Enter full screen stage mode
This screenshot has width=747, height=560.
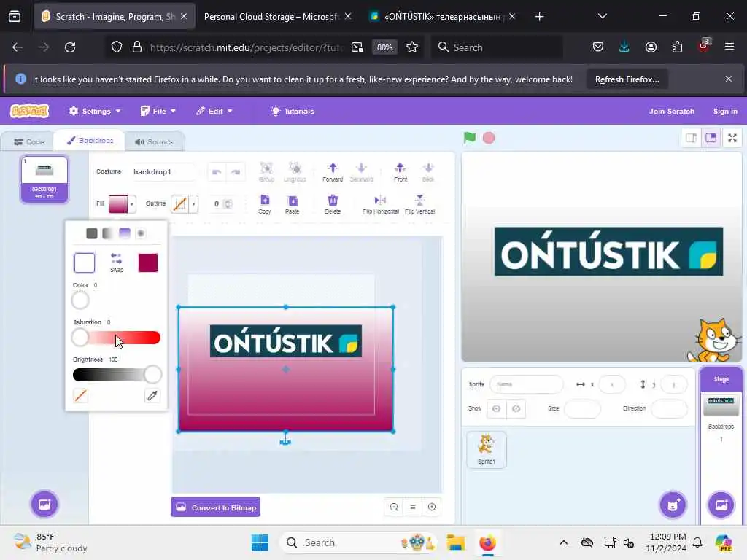tap(732, 138)
